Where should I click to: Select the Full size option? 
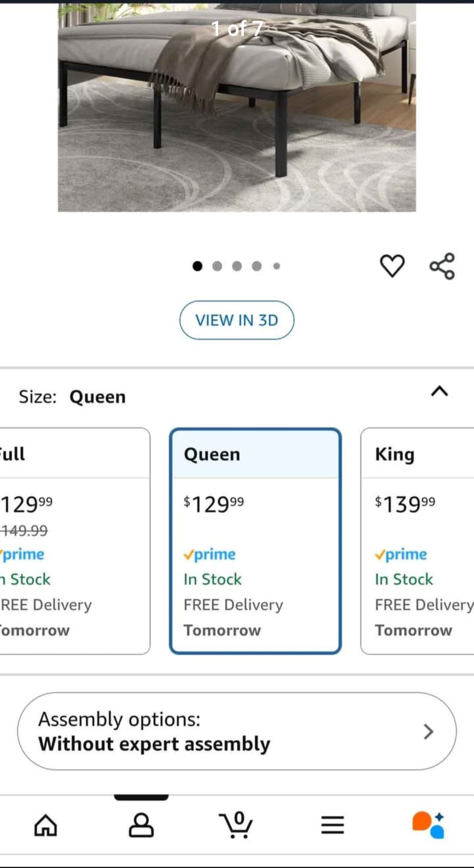click(75, 541)
